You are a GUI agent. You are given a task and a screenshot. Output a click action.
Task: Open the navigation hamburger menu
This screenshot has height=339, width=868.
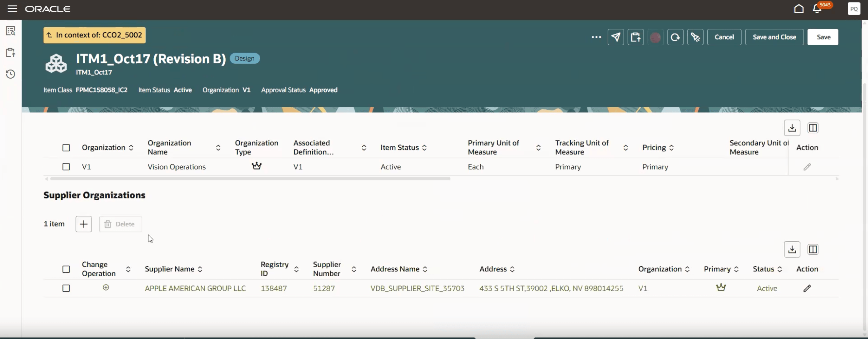pyautogui.click(x=12, y=9)
